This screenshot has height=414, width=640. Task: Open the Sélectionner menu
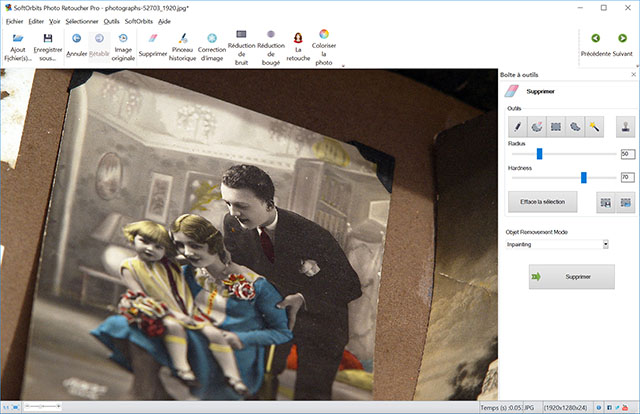(81, 20)
